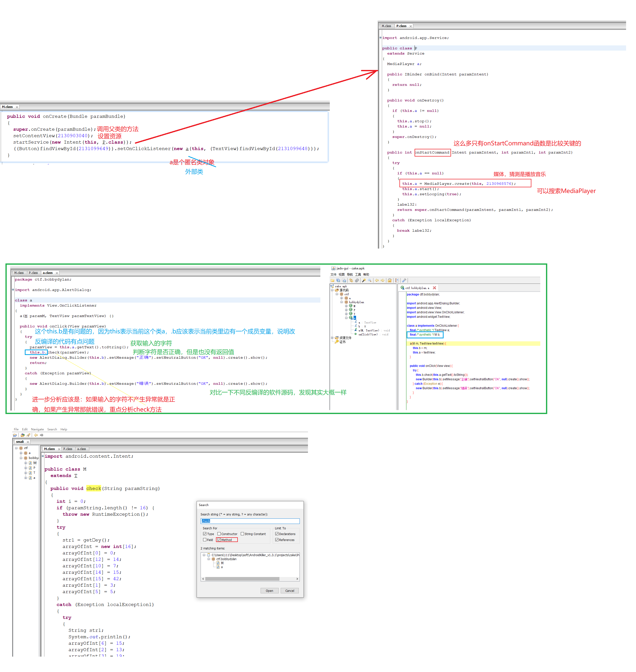Click the Open button in Search dialog

click(269, 591)
